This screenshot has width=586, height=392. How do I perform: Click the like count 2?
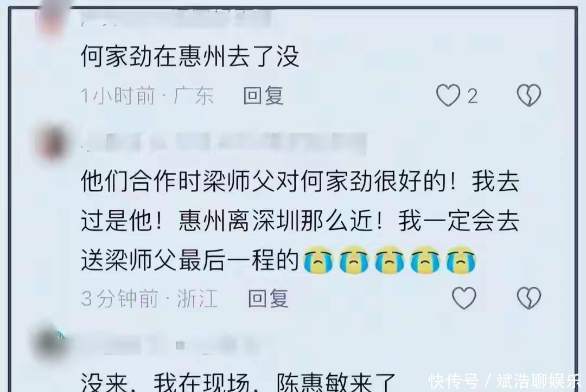(473, 97)
